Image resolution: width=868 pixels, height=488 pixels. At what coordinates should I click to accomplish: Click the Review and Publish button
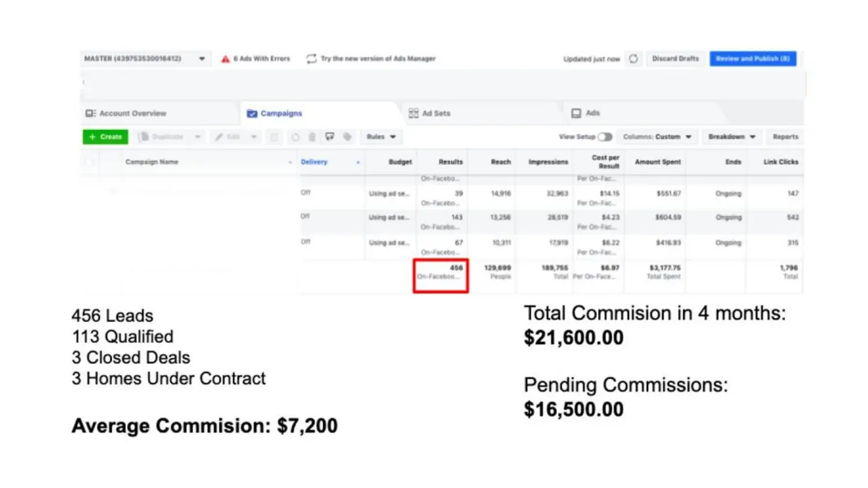point(752,59)
